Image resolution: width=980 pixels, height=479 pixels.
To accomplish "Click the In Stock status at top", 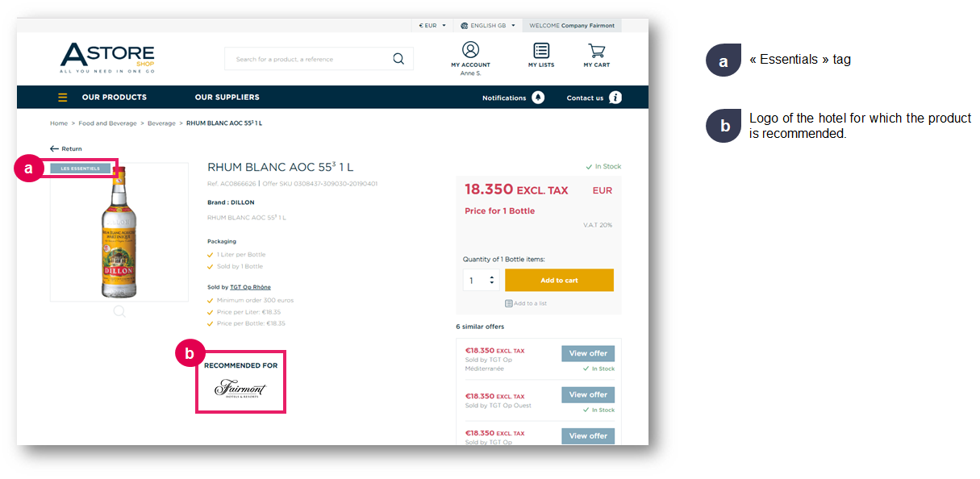I will pyautogui.click(x=603, y=167).
